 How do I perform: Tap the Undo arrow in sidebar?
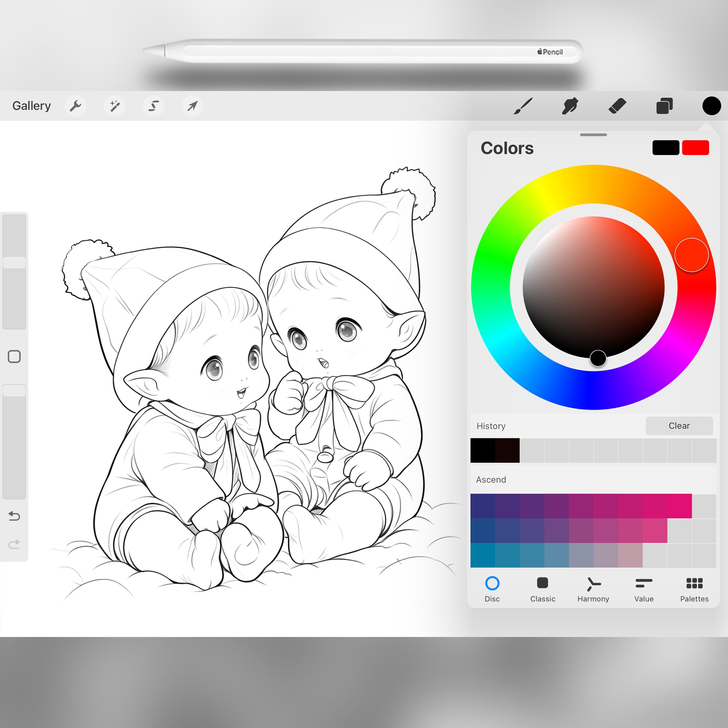point(14,516)
